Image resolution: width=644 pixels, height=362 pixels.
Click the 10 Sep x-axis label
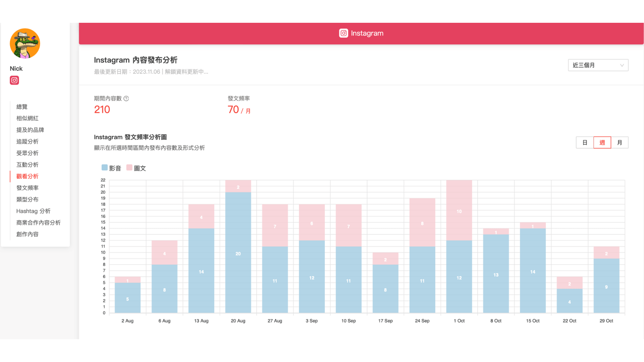coord(348,321)
